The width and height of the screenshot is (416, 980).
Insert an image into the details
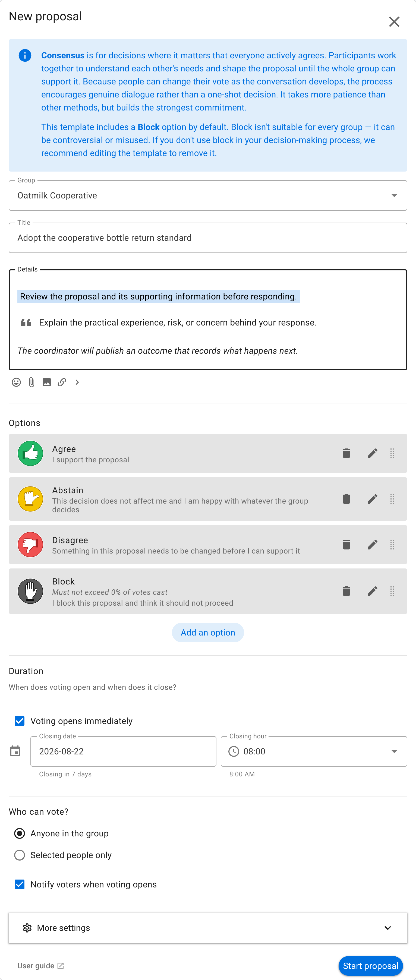pos(47,382)
